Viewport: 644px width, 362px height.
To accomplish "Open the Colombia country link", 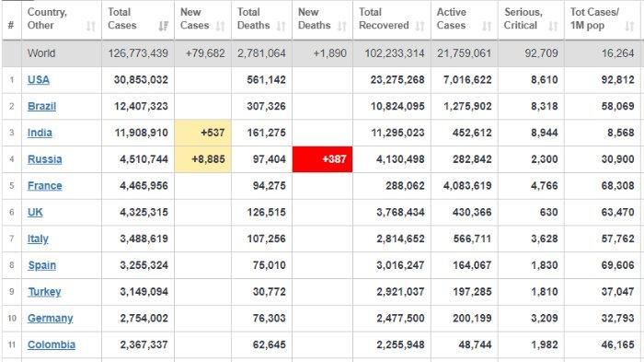I will (x=52, y=344).
